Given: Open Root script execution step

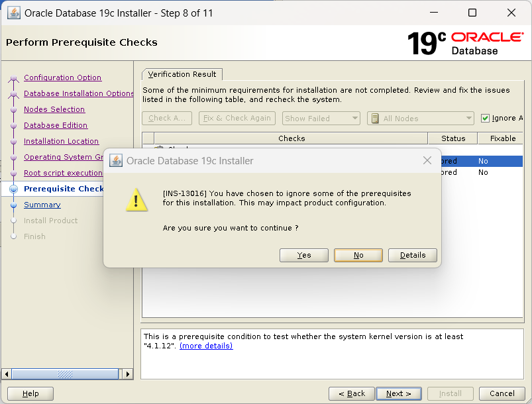Looking at the screenshot, I should pyautogui.click(x=63, y=173).
